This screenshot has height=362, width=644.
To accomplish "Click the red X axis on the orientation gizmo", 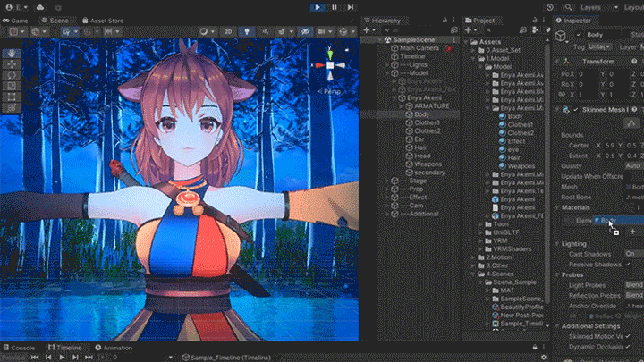I will 319,65.
